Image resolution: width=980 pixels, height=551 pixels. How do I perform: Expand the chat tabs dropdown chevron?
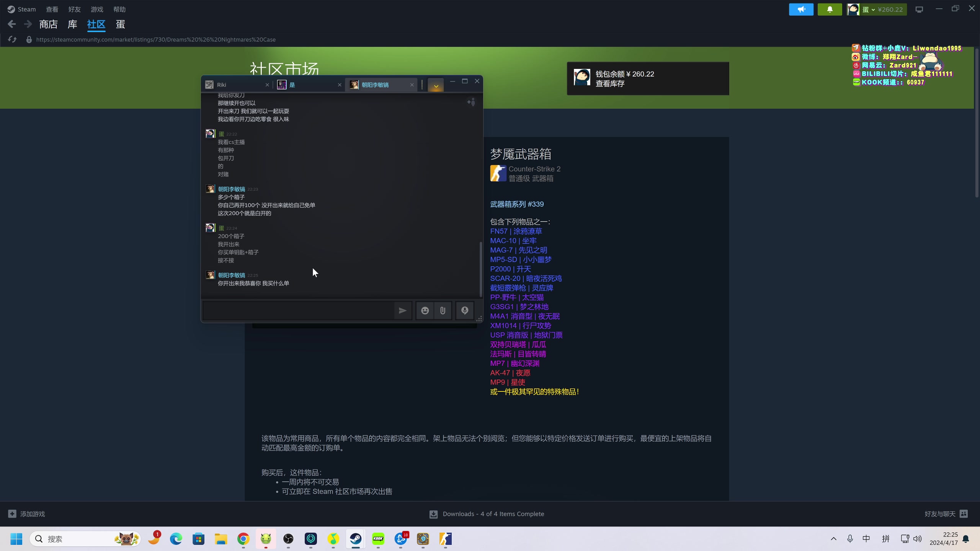tap(436, 86)
